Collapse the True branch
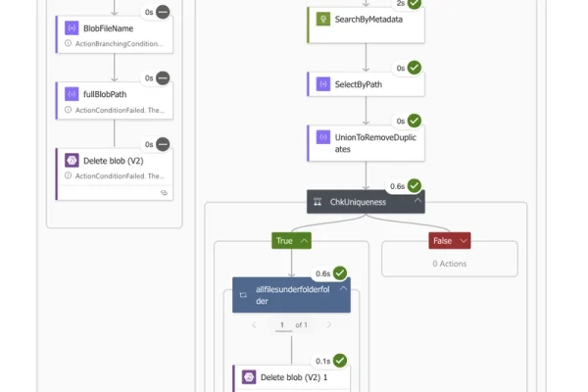588x392 pixels. pyautogui.click(x=305, y=240)
